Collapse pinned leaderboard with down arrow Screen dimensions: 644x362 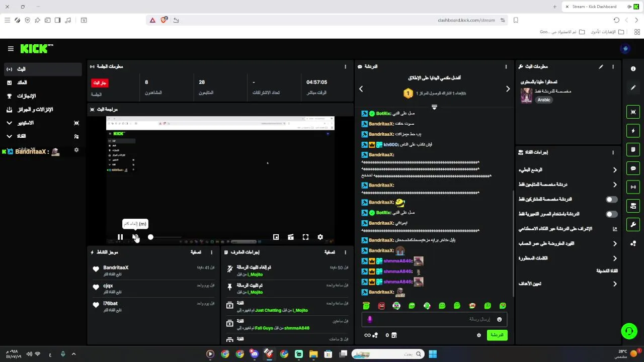(x=434, y=107)
